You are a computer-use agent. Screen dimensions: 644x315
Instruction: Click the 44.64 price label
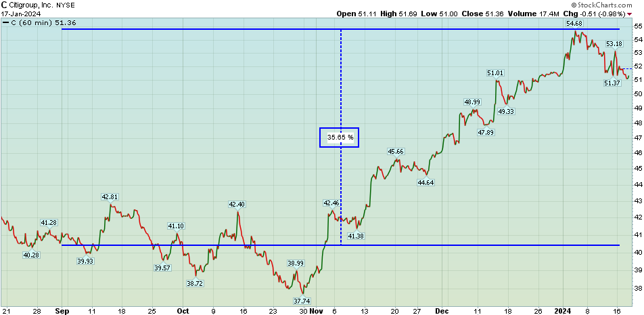425,182
